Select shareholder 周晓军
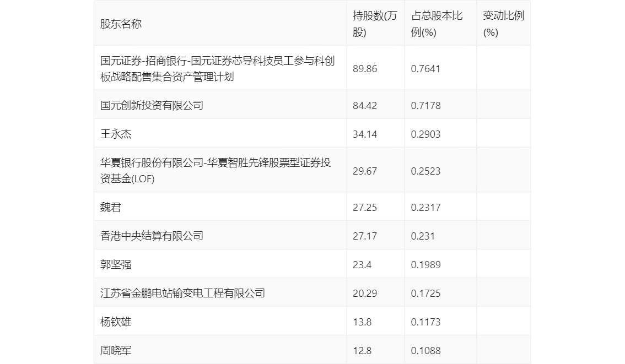Viewport: 625px width, 364px height. pyautogui.click(x=116, y=350)
